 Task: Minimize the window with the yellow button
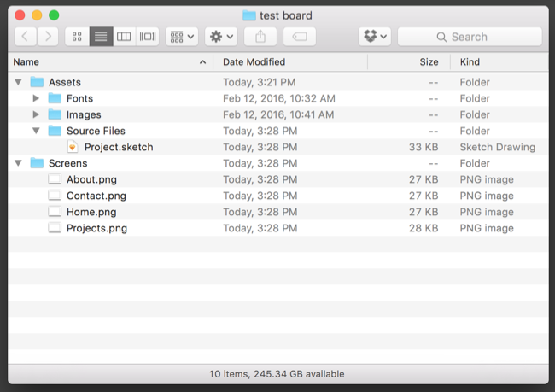pos(37,15)
